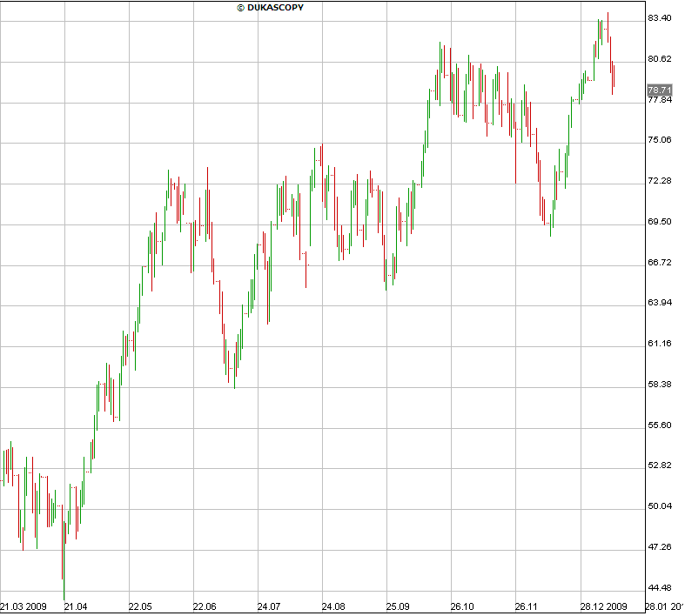
Task: Click the 24.08 date label
Action: (333, 606)
